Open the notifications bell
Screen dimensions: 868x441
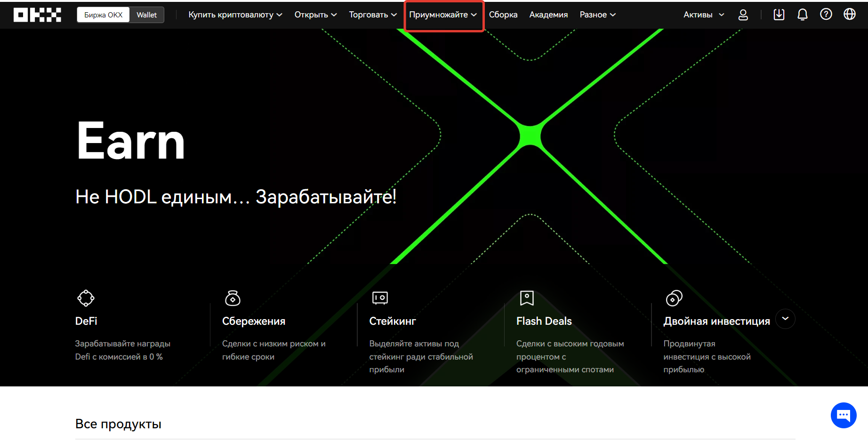click(803, 15)
